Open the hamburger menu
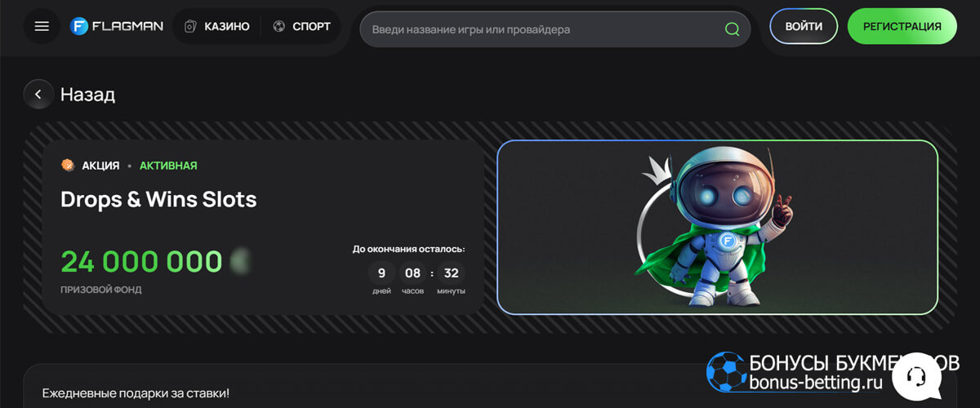Screen dimensions: 980x408 click(42, 26)
